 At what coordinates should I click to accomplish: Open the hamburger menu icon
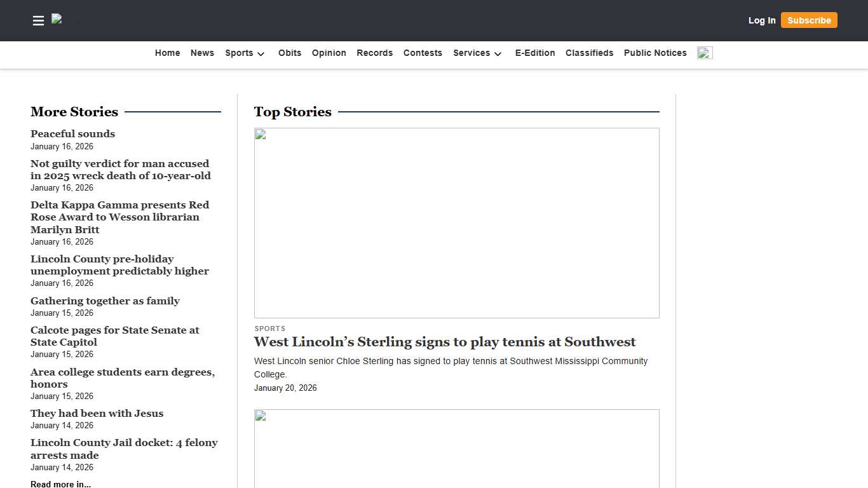coord(38,20)
